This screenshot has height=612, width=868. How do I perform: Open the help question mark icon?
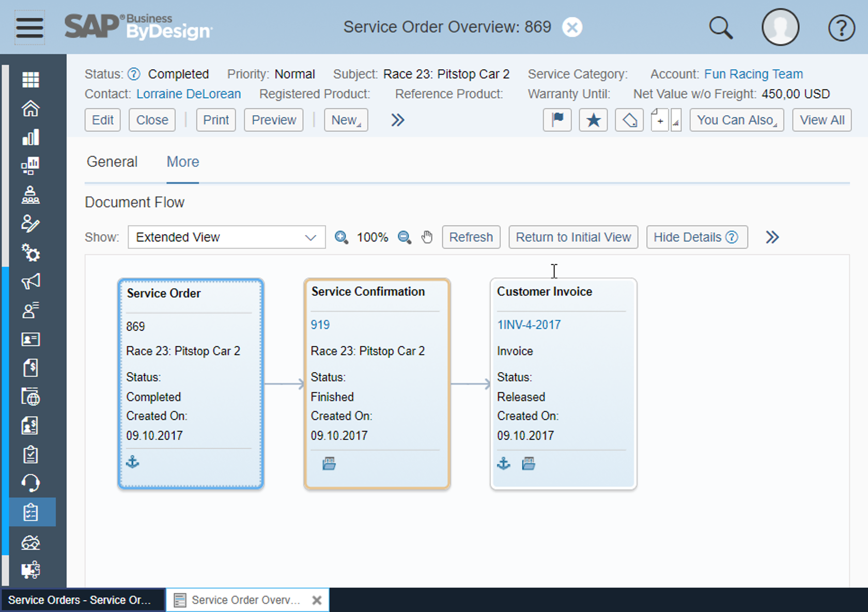pyautogui.click(x=841, y=27)
